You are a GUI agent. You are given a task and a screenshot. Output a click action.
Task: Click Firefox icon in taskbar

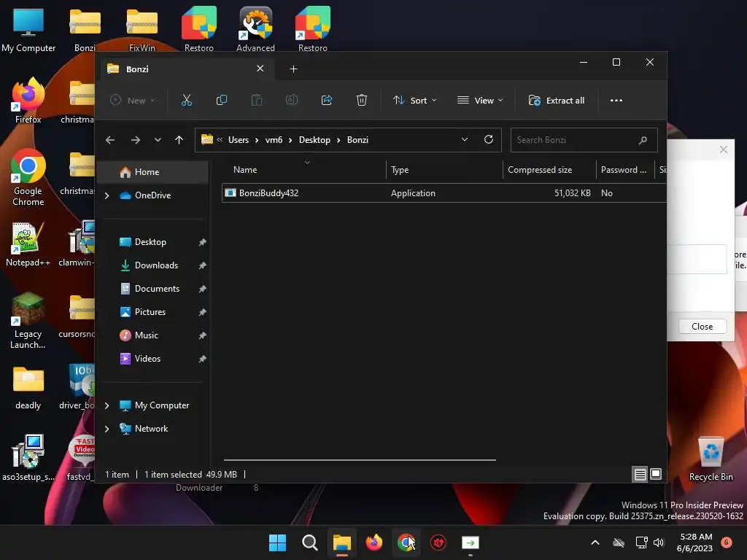[374, 542]
